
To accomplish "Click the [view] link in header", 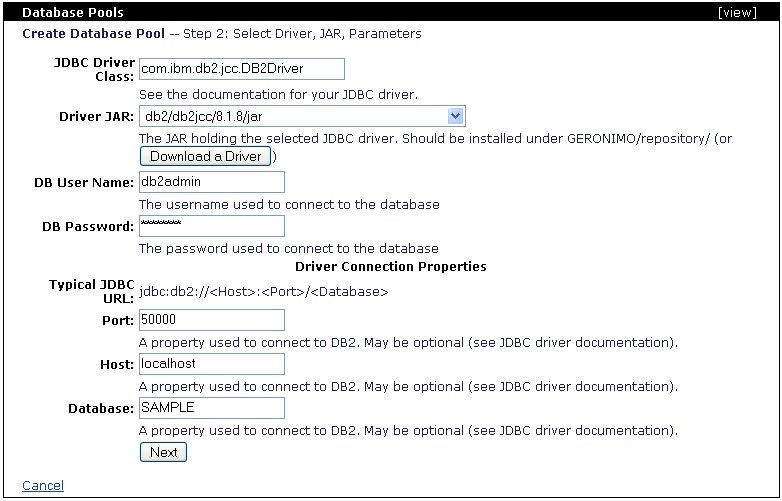I will (737, 12).
